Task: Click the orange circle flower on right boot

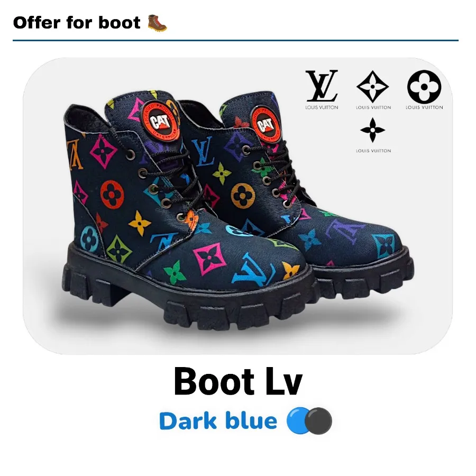Action: coord(243,196)
